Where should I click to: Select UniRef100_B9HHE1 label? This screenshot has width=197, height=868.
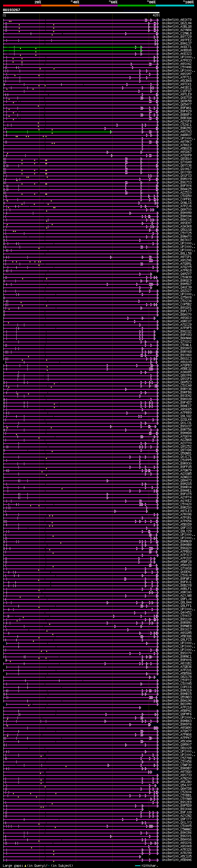(177, 491)
